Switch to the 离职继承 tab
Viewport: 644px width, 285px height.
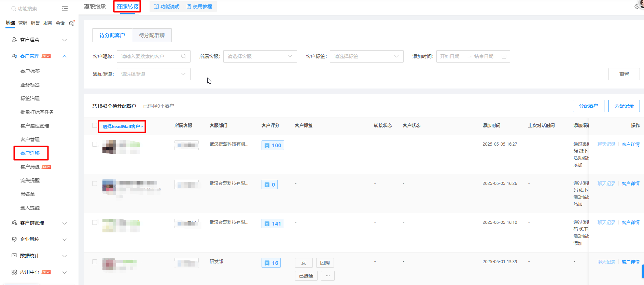pos(95,6)
